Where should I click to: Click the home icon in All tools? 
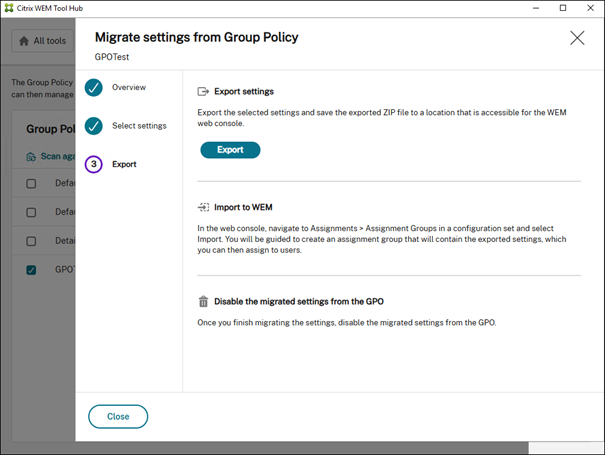coord(24,41)
